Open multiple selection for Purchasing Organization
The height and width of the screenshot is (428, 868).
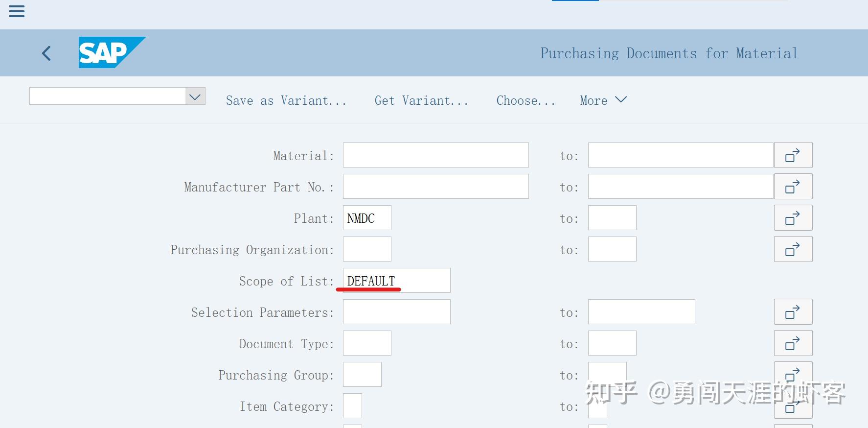coord(793,249)
